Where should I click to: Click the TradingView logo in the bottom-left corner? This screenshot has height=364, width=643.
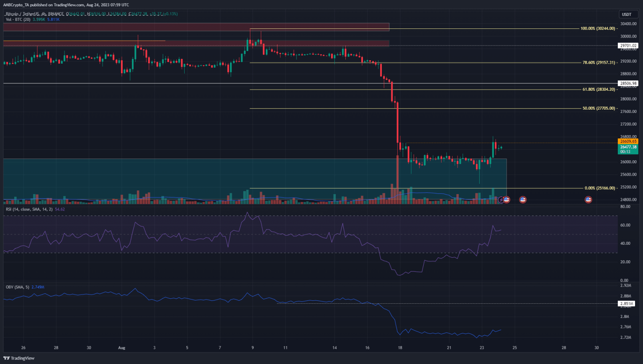19,358
